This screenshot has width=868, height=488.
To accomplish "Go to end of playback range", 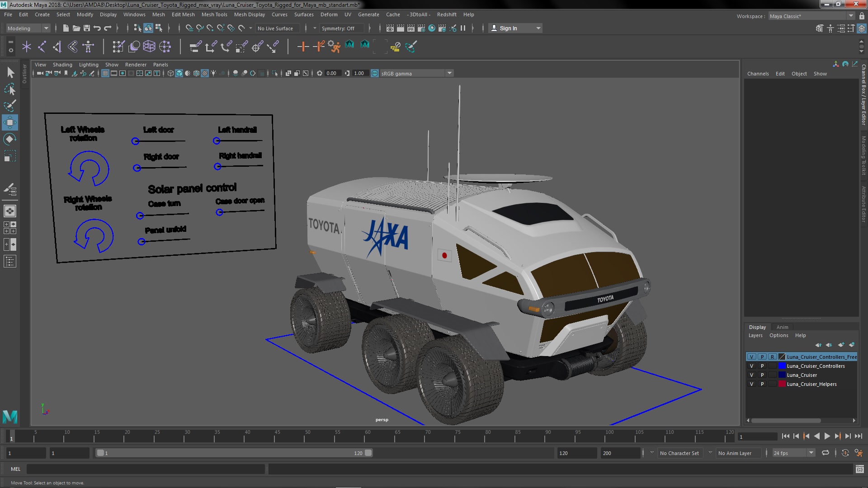I will click(x=859, y=436).
